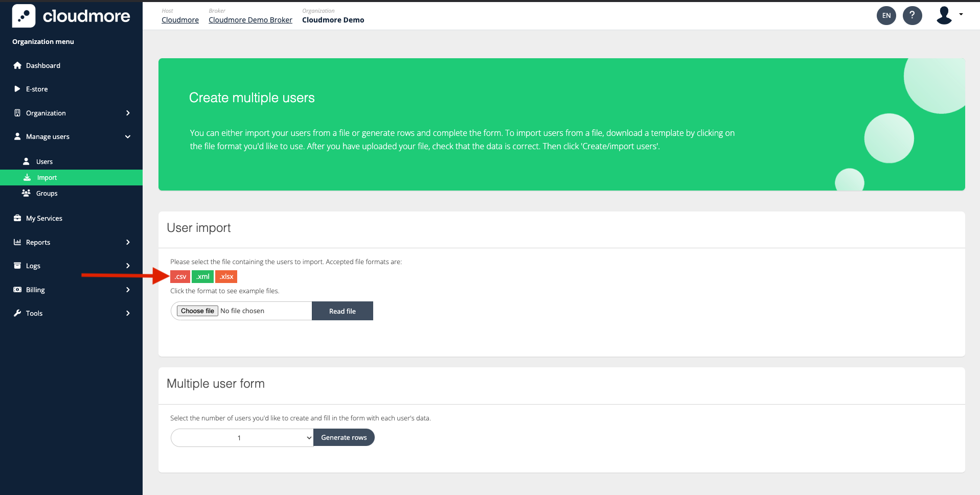
Task: Click the Dashboard home icon
Action: 17,65
